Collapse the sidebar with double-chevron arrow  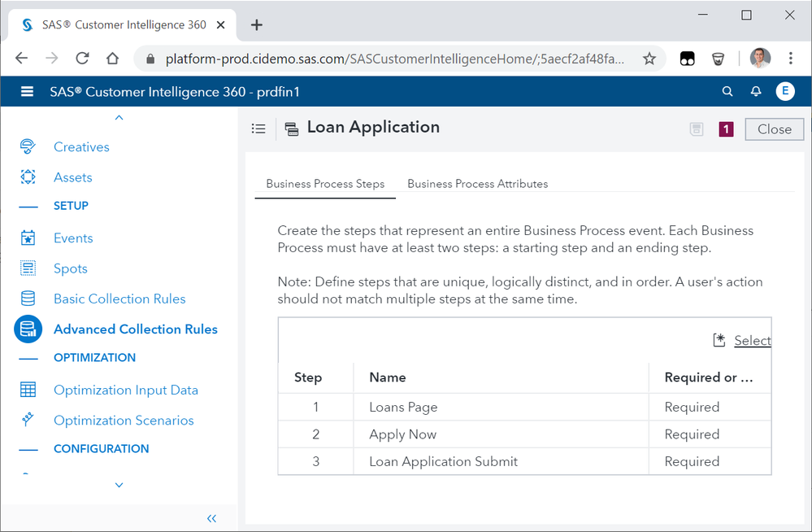[211, 518]
